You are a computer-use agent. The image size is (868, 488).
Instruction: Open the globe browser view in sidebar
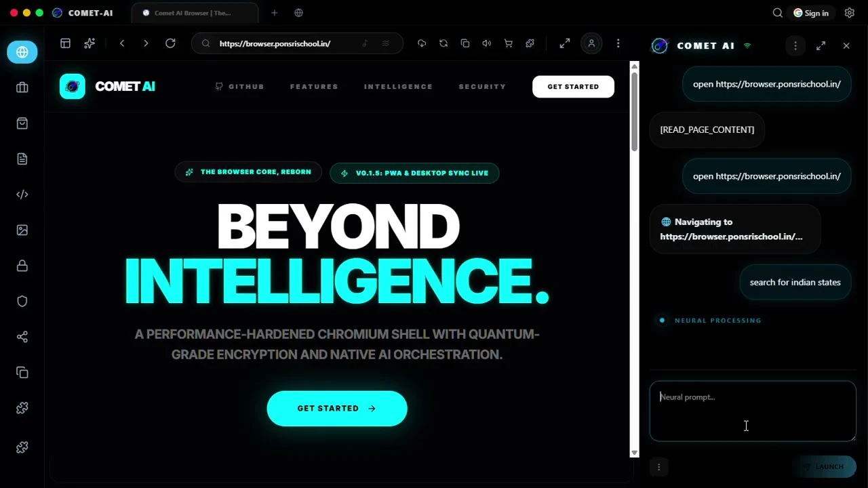(22, 52)
